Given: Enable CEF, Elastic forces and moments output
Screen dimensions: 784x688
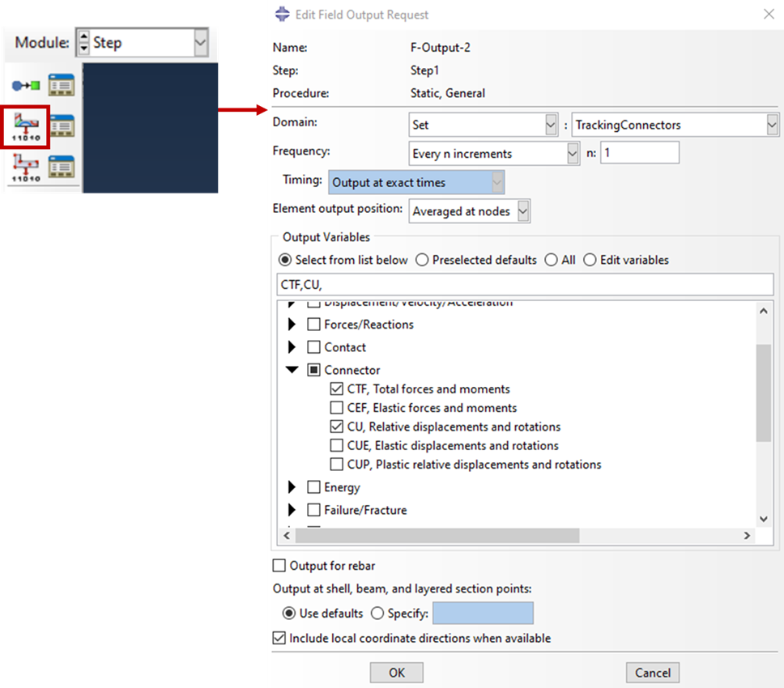Looking at the screenshot, I should click(x=338, y=408).
